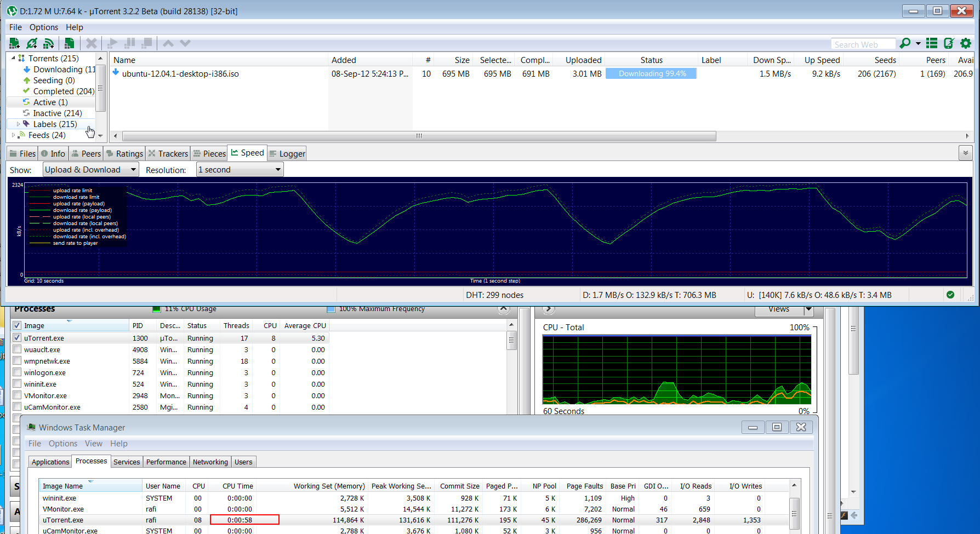Click the uTorrent Remote phone icon
Viewport: 980px width, 534px height.
tap(949, 43)
